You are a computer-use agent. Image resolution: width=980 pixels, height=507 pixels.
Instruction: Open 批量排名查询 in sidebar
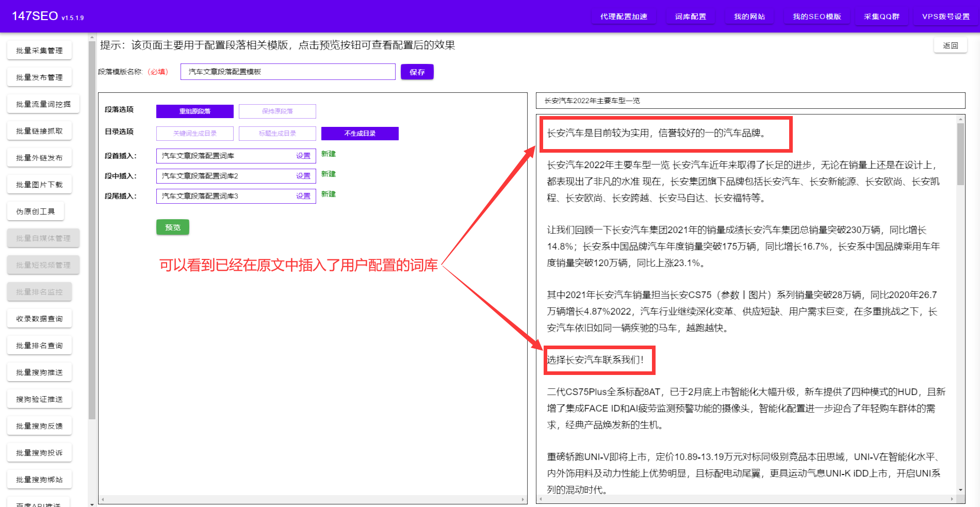[39, 346]
